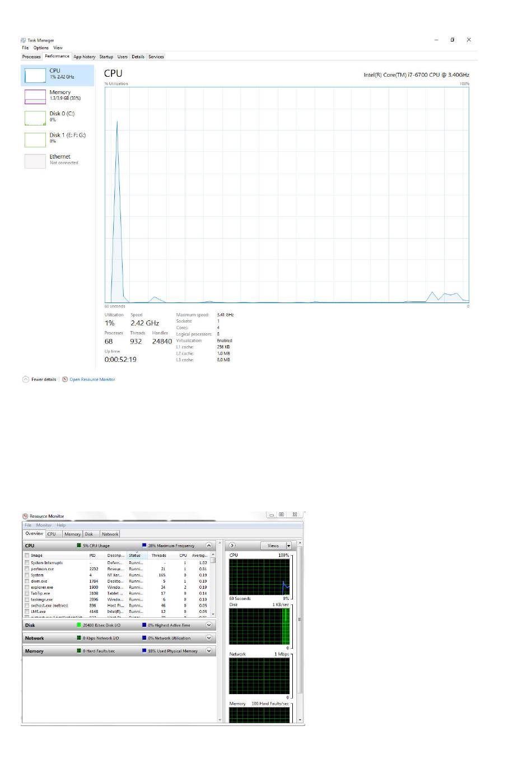
Task: Check the LMS.exe checkbox
Action: [x=27, y=611]
